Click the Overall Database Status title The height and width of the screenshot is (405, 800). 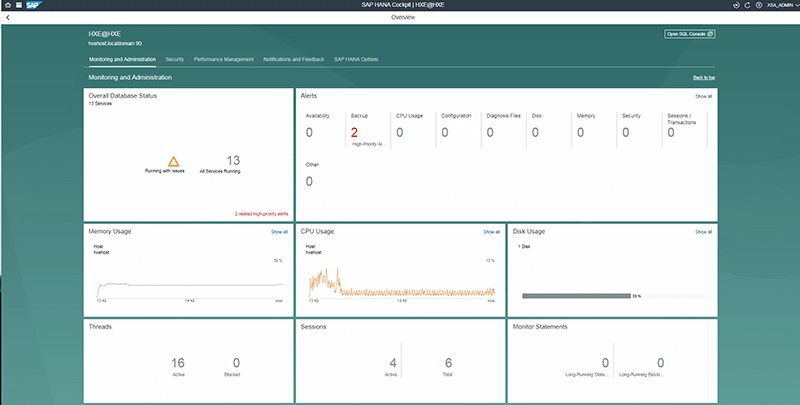122,96
